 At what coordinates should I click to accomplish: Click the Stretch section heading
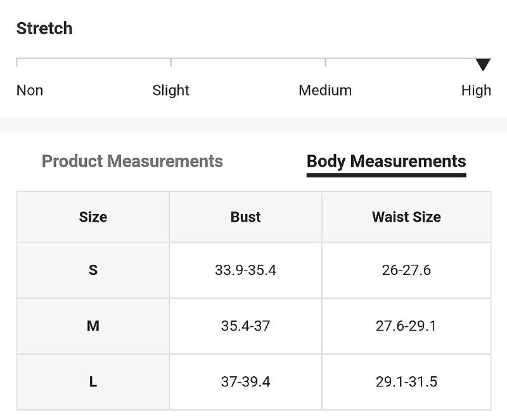coord(44,28)
